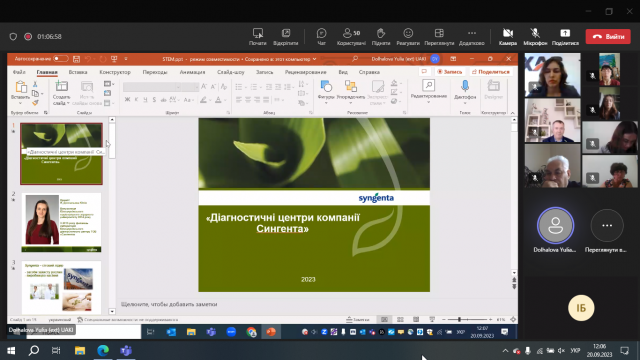The image size is (640, 360).
Task: Leave the Teams meeting
Action: click(608, 36)
